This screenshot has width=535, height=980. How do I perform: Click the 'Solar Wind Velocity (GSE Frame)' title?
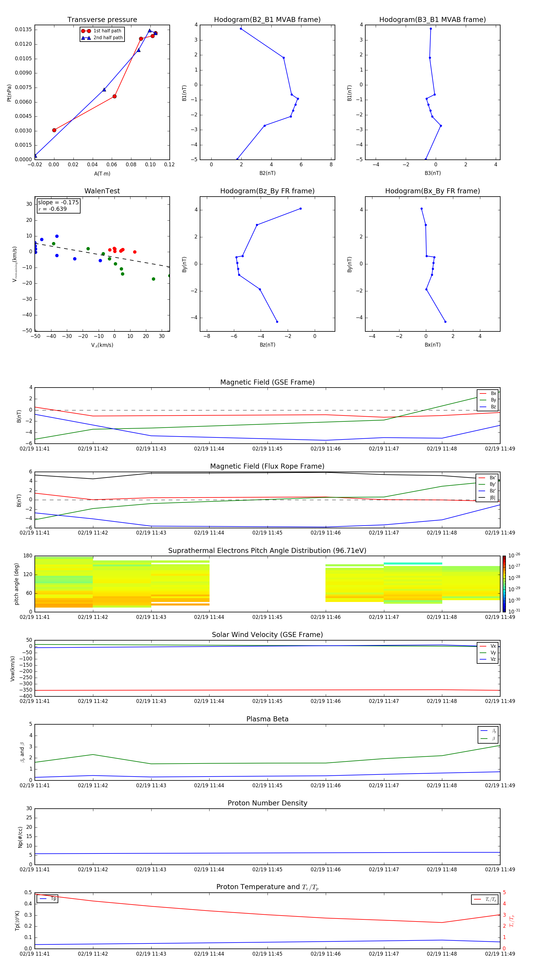point(267,635)
